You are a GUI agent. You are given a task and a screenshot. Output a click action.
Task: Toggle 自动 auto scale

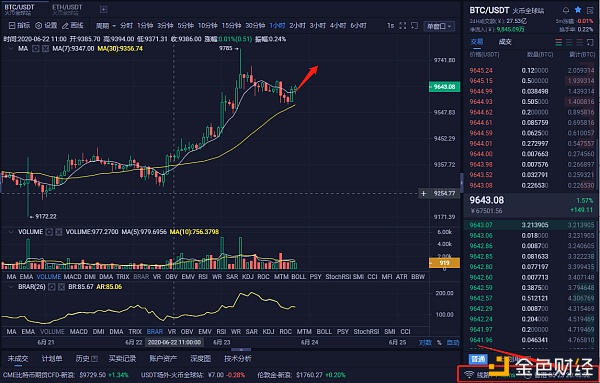(453, 342)
